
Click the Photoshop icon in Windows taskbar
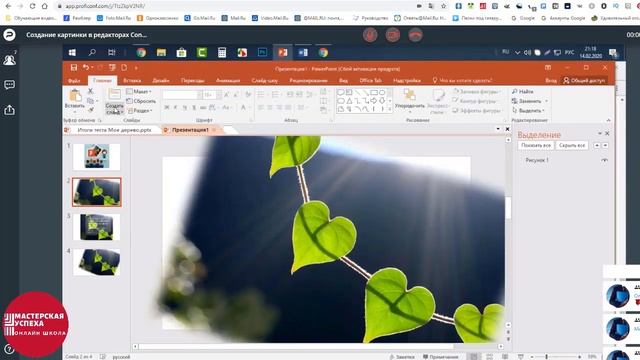coord(262,53)
